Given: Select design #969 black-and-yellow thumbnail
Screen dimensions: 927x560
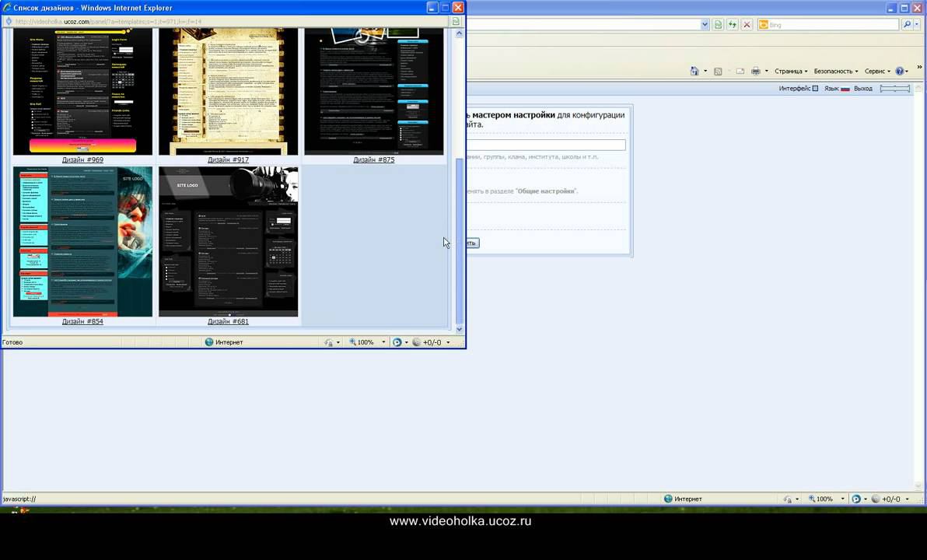Looking at the screenshot, I should point(82,92).
